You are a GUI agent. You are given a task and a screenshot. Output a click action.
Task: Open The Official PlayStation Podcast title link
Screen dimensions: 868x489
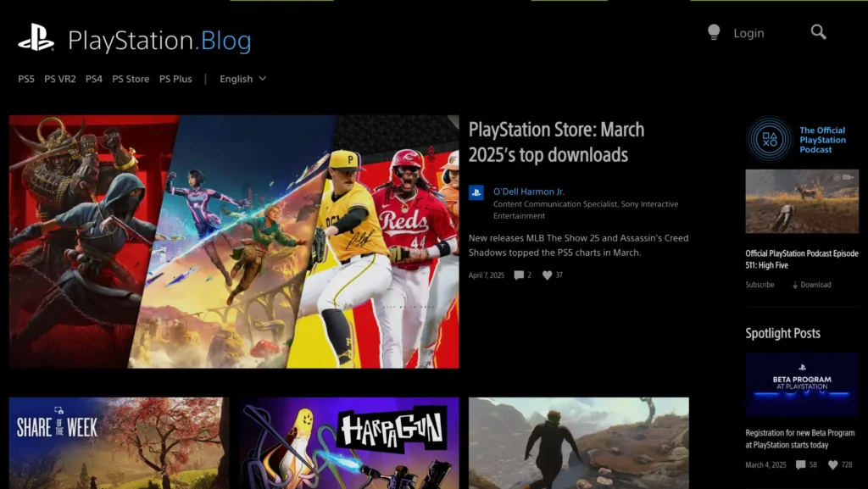tap(822, 140)
